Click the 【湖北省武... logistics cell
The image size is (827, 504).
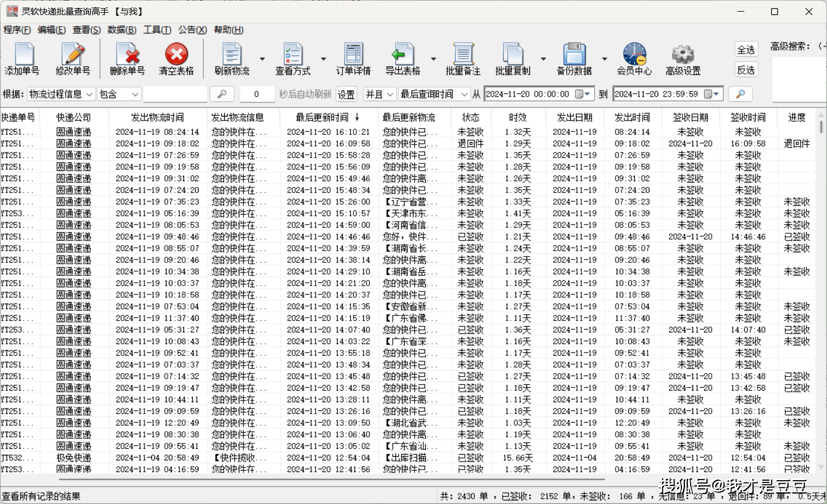pyautogui.click(x=410, y=423)
